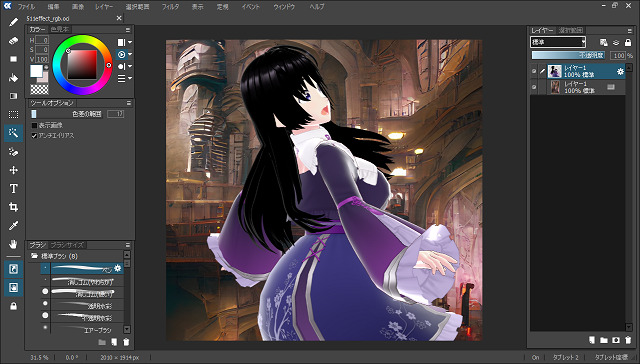Select the Eyedropper tool
640x364 pixels.
pos(13,226)
